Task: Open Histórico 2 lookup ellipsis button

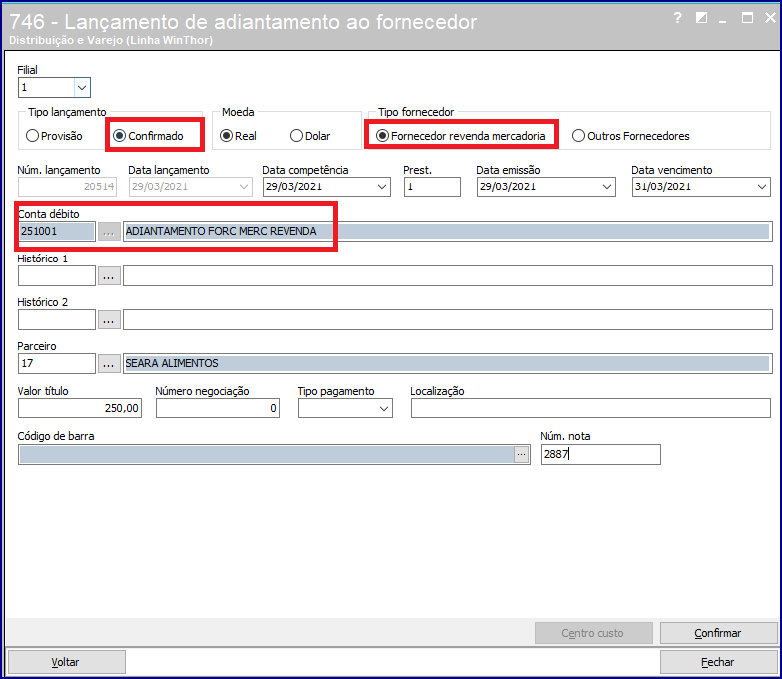Action: (109, 319)
